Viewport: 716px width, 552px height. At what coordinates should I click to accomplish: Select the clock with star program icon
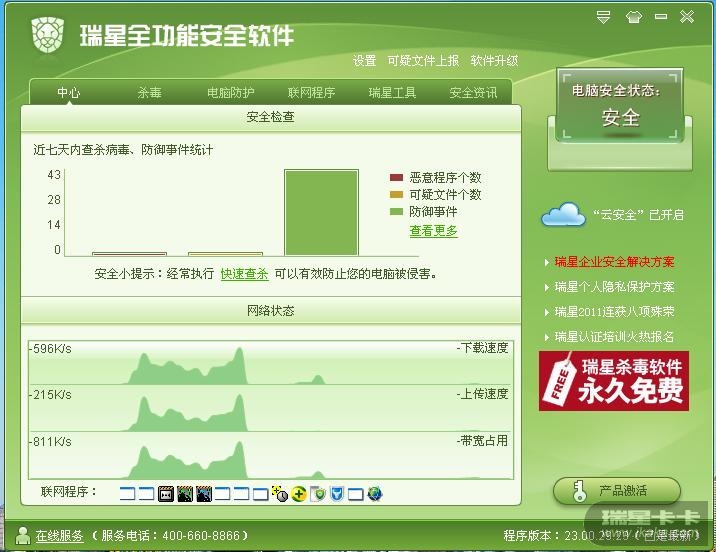(x=279, y=494)
